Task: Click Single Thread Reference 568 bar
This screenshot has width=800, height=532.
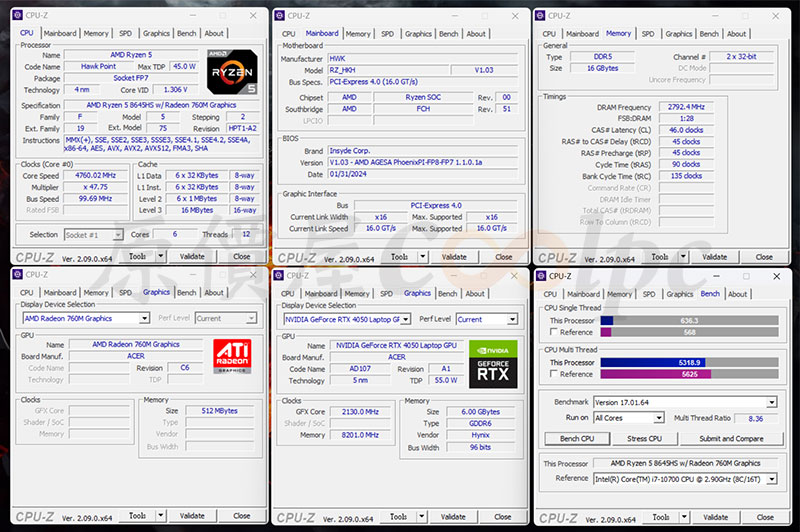Action: pyautogui.click(x=689, y=332)
